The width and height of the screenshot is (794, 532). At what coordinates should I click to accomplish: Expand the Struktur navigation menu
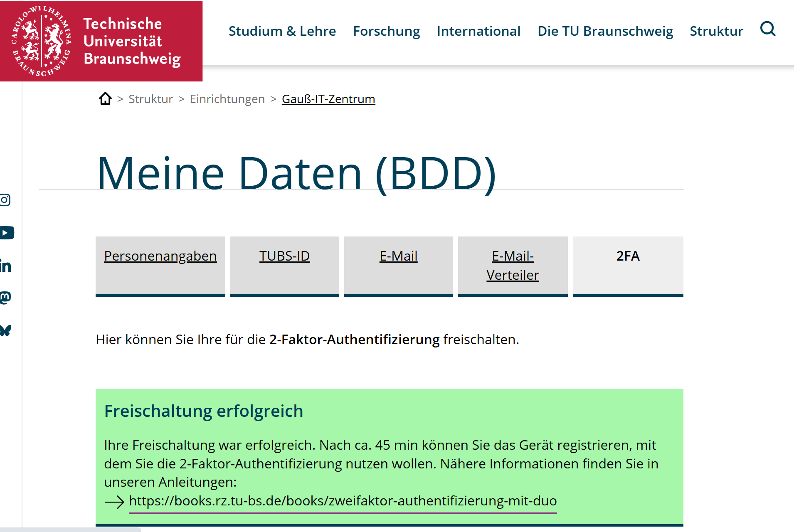[x=716, y=31]
